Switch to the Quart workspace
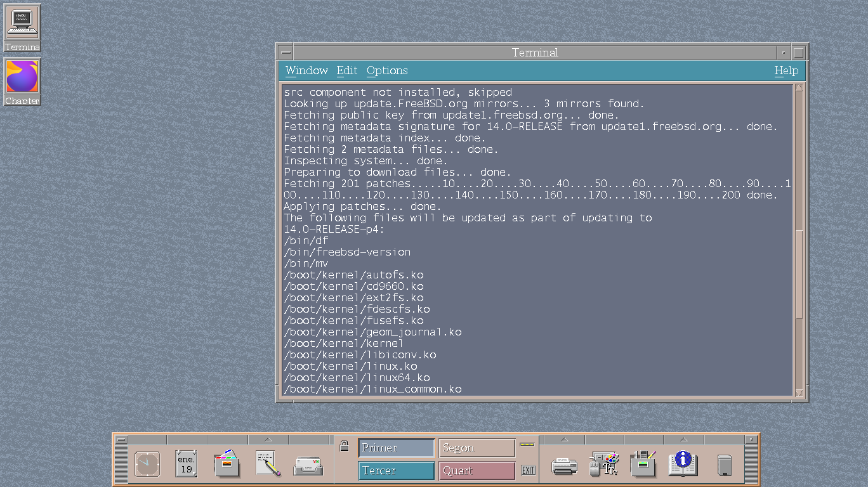The height and width of the screenshot is (487, 868). point(477,471)
